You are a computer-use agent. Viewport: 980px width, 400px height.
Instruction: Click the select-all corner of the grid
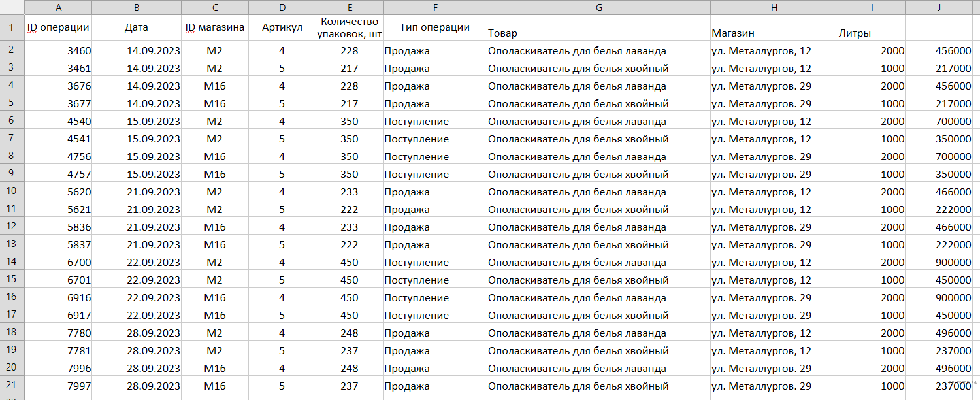(12, 7)
